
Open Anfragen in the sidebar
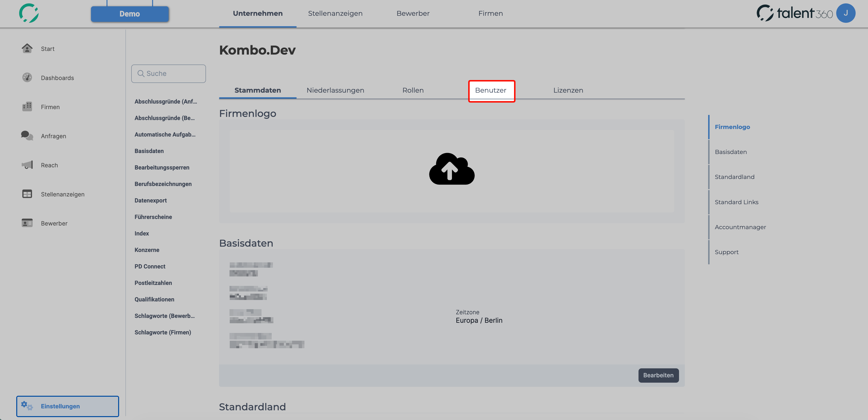[54, 136]
